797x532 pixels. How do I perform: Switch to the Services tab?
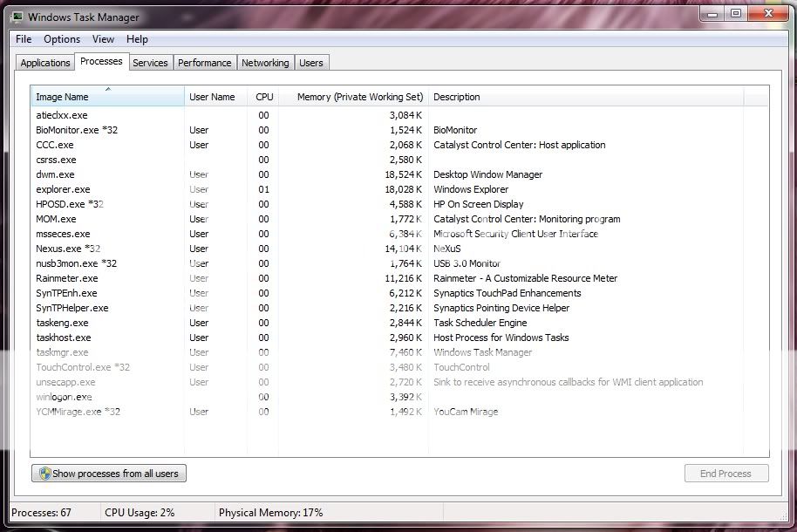150,63
